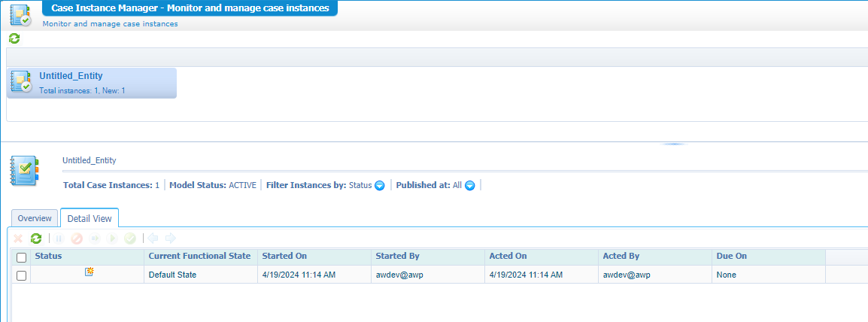Refresh the case instance list in Detail View

click(36, 238)
